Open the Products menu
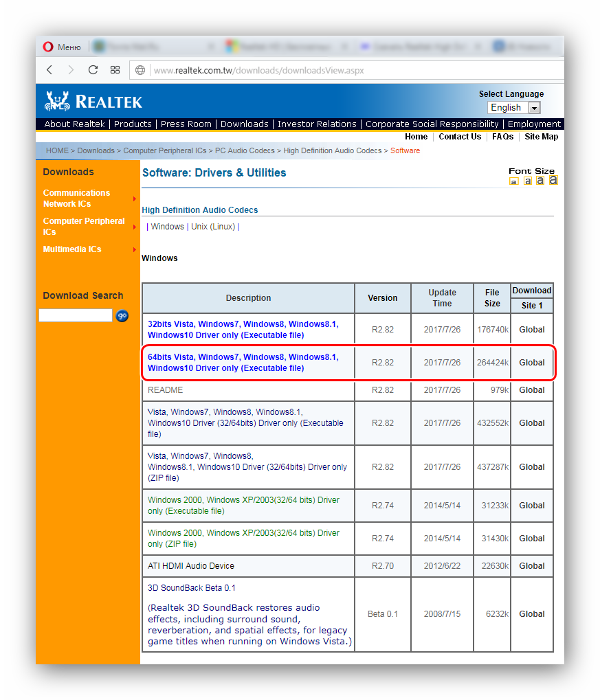Viewport: 600px width, 700px height. (133, 124)
